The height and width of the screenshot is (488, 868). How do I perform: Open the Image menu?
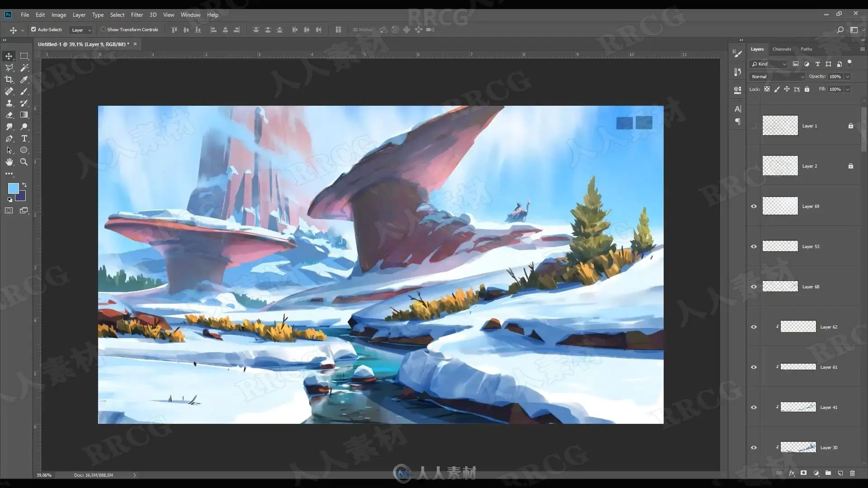tap(59, 15)
